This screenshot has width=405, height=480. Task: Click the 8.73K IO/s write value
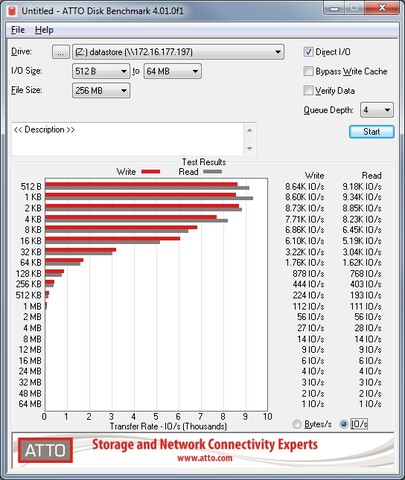pyautogui.click(x=304, y=208)
